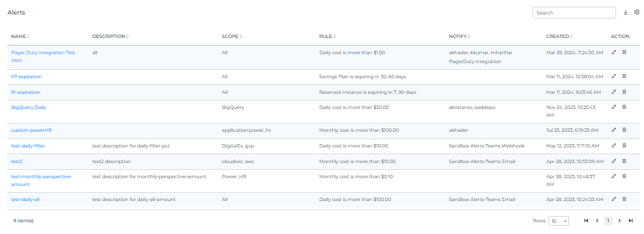
Task: Edit the test2 alert row
Action: pyautogui.click(x=614, y=161)
